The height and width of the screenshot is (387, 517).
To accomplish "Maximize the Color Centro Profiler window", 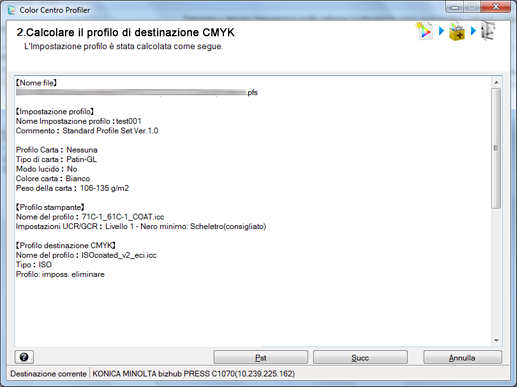I will tap(472, 7).
